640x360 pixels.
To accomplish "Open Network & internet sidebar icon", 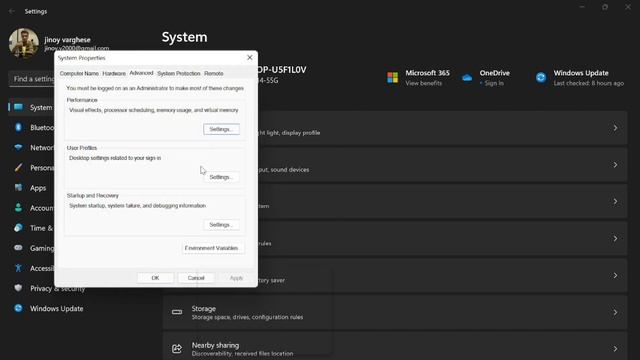I will pos(18,147).
